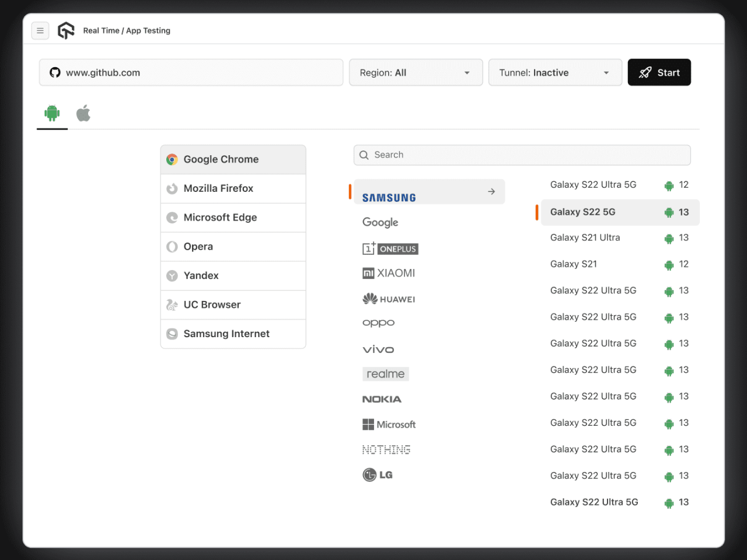747x560 pixels.
Task: Select UC Browser option
Action: coord(233,305)
